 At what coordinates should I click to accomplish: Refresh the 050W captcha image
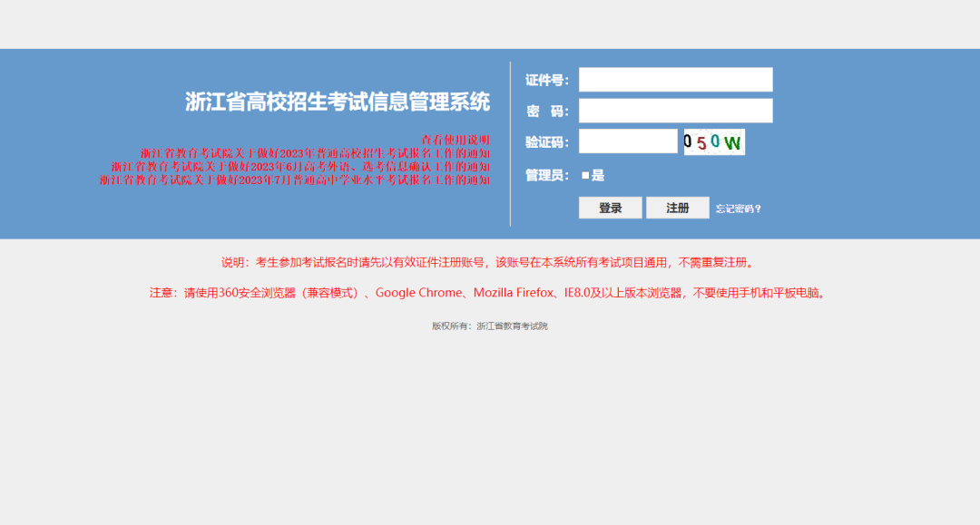(714, 141)
